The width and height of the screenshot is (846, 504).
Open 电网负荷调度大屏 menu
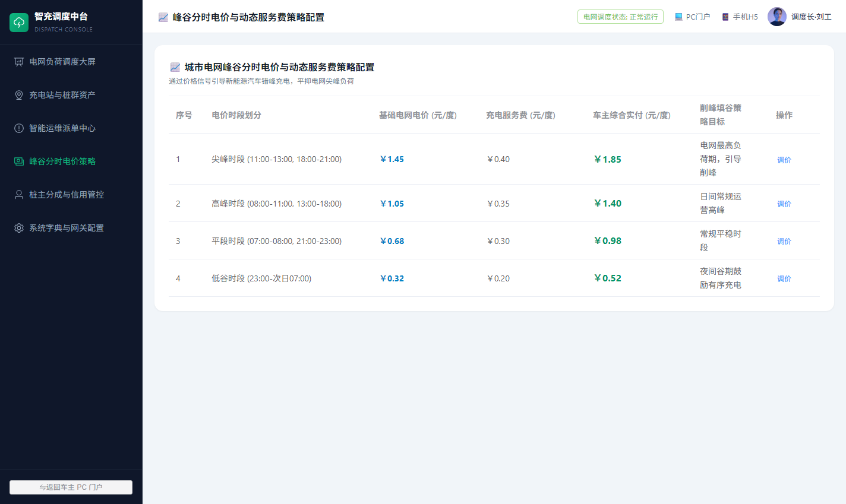coord(71,62)
